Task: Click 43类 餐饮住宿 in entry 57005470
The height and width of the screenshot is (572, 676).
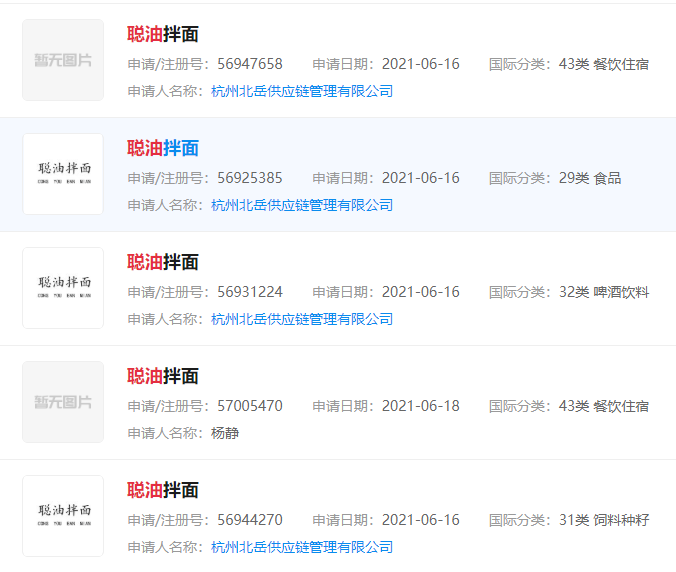Action: 604,406
